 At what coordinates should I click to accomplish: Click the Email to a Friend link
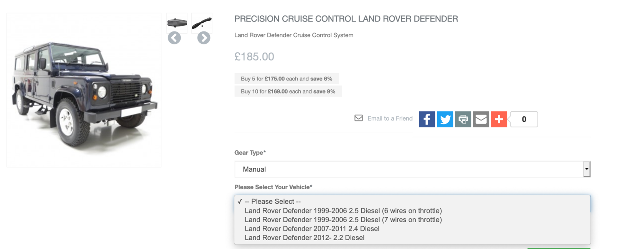390,118
